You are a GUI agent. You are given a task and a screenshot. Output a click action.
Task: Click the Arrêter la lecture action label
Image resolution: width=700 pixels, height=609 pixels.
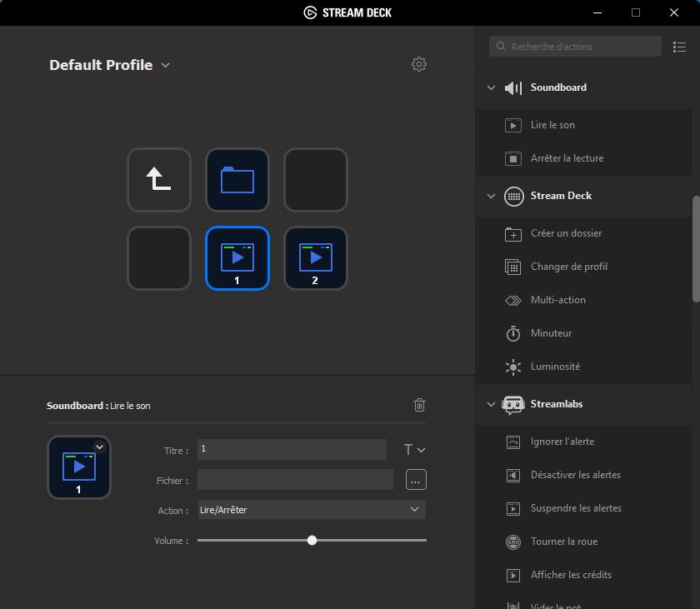[567, 158]
